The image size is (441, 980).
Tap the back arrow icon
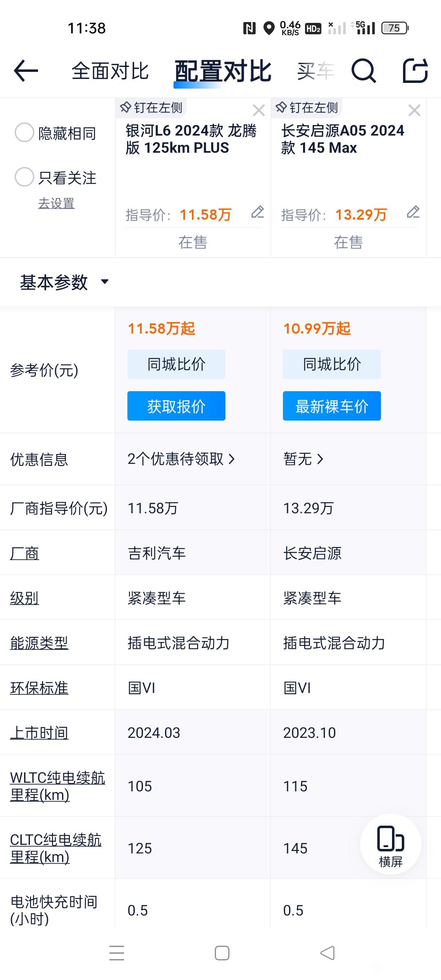point(26,71)
